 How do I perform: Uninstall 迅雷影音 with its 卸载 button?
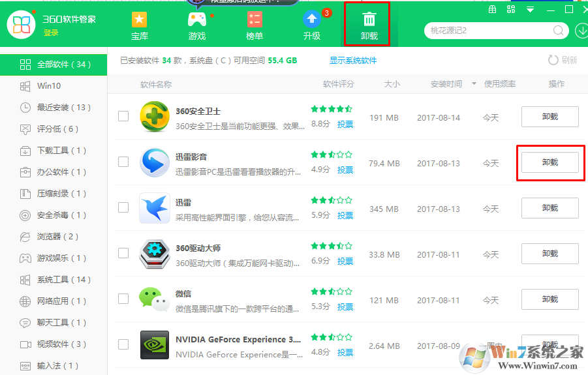point(549,162)
